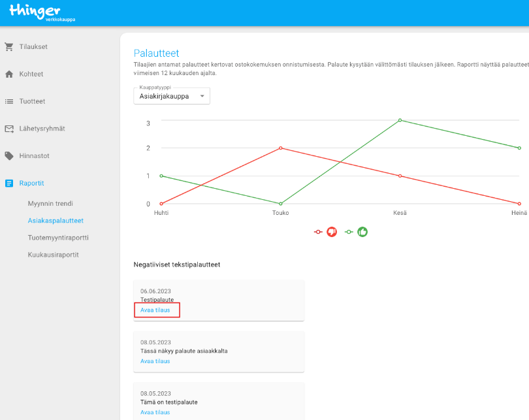Open the Kuukausiraportit report

coord(53,255)
